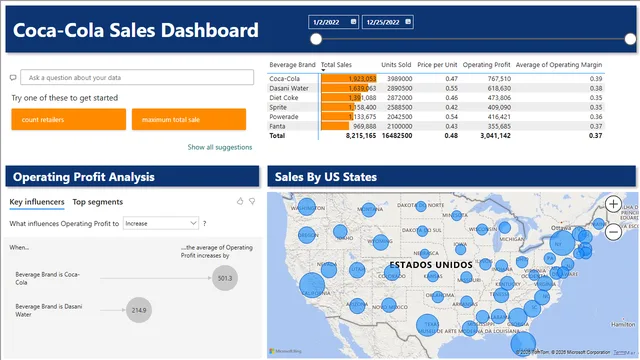
Task: Sort by Average of Operating Margin header
Action: click(559, 64)
